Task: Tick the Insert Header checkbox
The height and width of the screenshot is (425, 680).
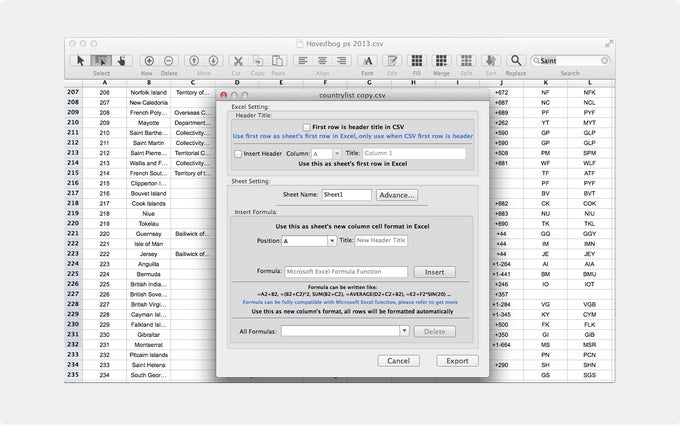Action: (238, 154)
